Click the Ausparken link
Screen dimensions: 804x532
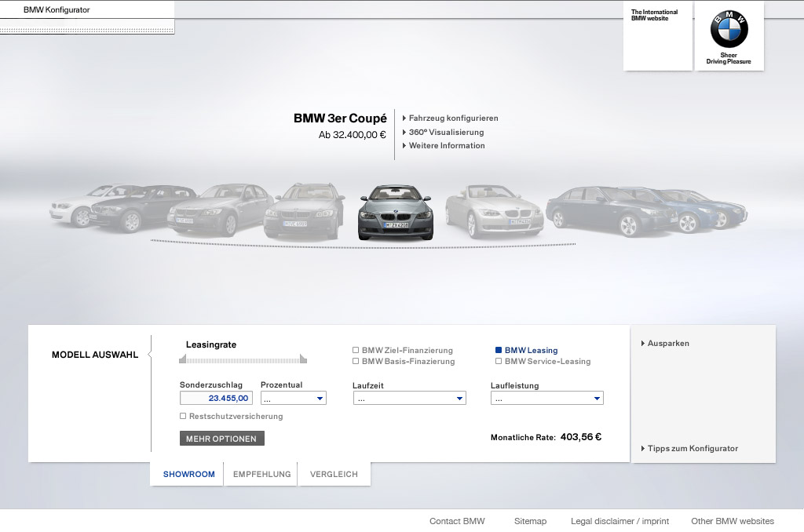[x=665, y=344]
